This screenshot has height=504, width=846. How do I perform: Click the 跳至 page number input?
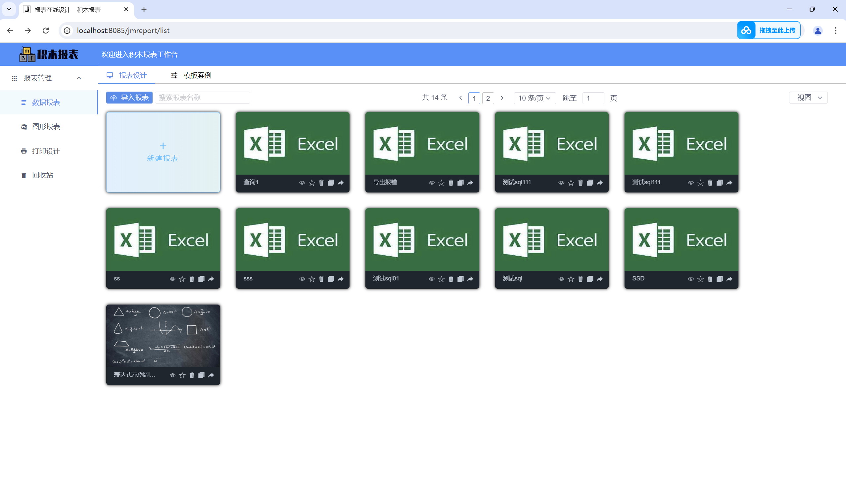(x=593, y=98)
